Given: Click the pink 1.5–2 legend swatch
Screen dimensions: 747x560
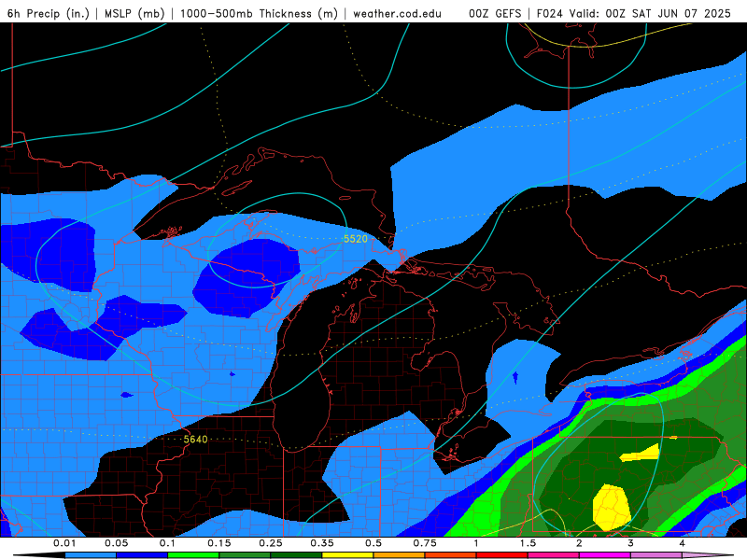Looking at the screenshot, I should pyautogui.click(x=554, y=555).
